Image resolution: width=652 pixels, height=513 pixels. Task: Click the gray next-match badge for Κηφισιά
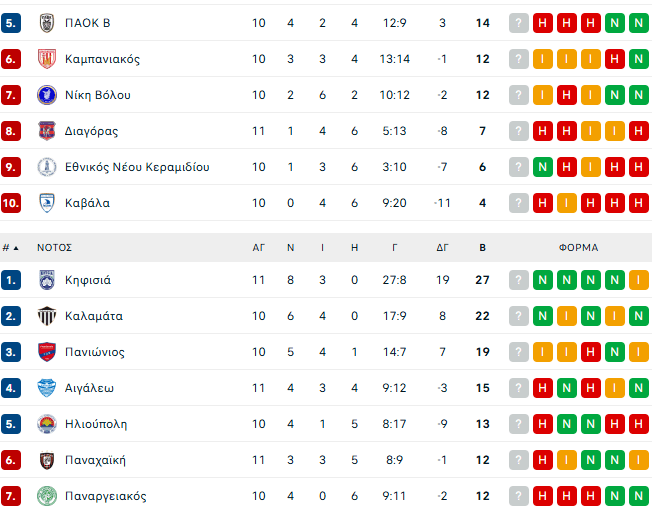click(x=518, y=280)
